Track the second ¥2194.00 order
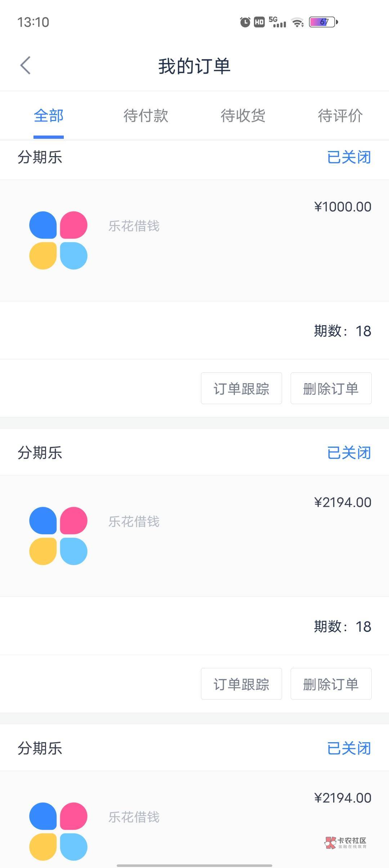This screenshot has width=389, height=868. point(241,684)
